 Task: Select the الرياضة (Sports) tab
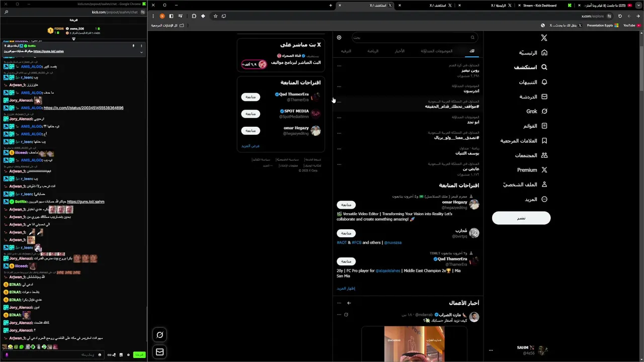pyautogui.click(x=373, y=51)
